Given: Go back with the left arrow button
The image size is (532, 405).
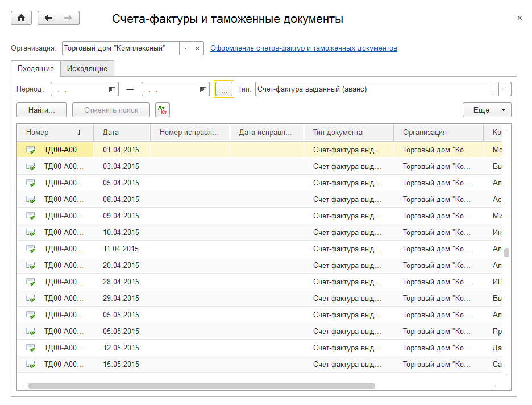Looking at the screenshot, I should 48,18.
